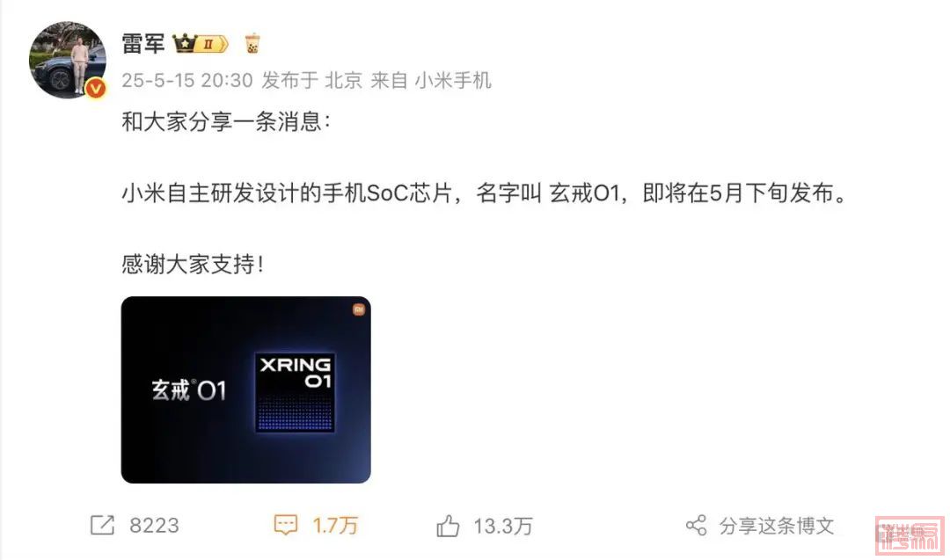Image resolution: width=950 pixels, height=560 pixels.
Task: Click the crown membership level badge
Action: point(201,44)
